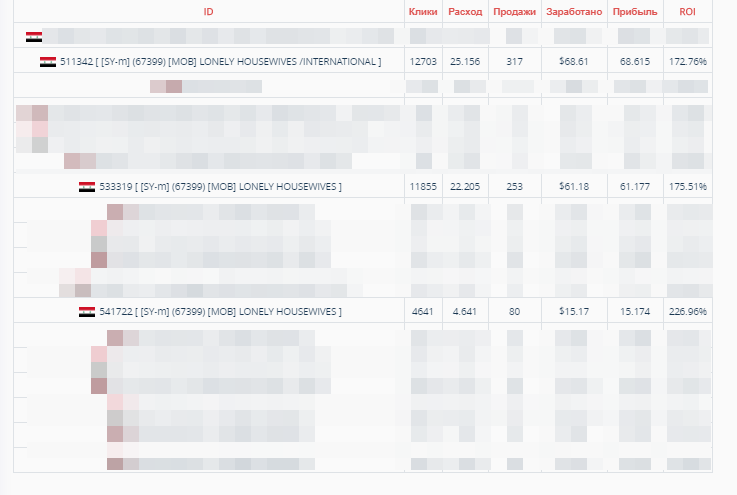737x495 pixels.
Task: Click the $15.17 earned value
Action: coord(573,312)
